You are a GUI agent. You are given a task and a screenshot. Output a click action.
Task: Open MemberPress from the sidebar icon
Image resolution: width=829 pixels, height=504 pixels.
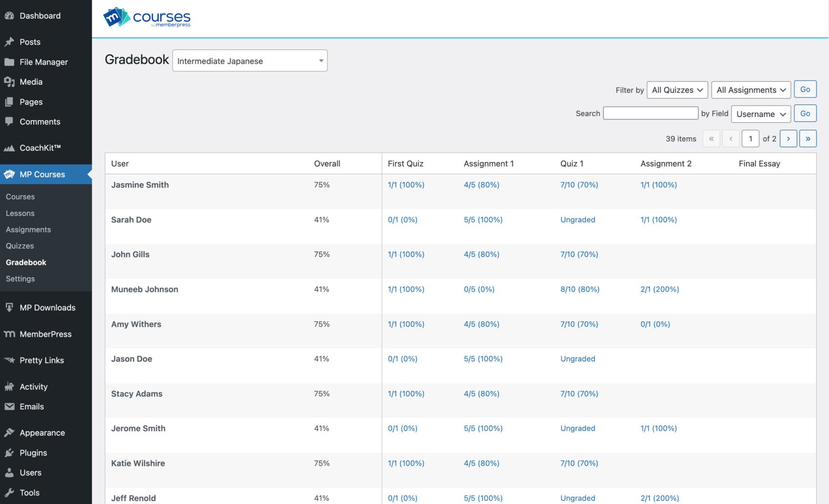[10, 334]
